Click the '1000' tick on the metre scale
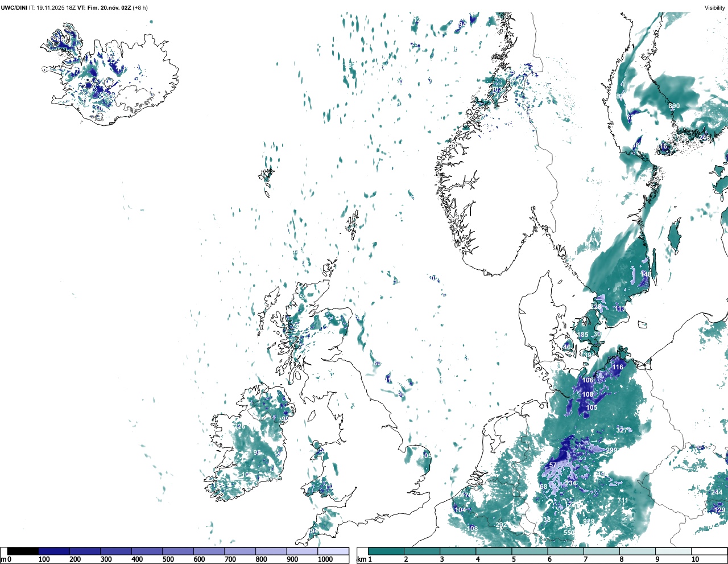This screenshot has height=564, width=728. pyautogui.click(x=325, y=559)
